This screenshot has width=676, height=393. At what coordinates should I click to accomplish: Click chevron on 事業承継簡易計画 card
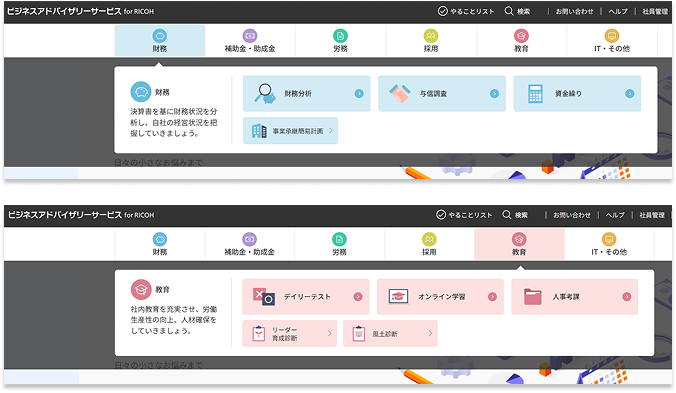coord(331,130)
